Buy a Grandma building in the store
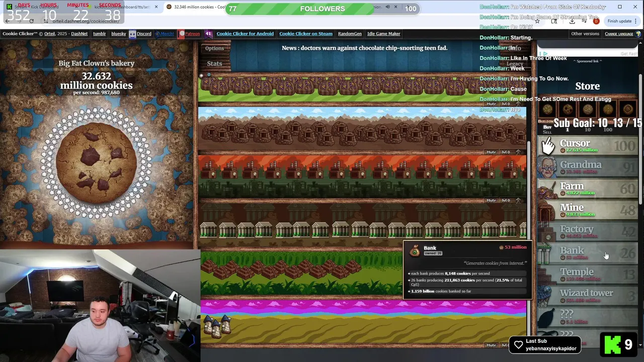 (x=588, y=167)
